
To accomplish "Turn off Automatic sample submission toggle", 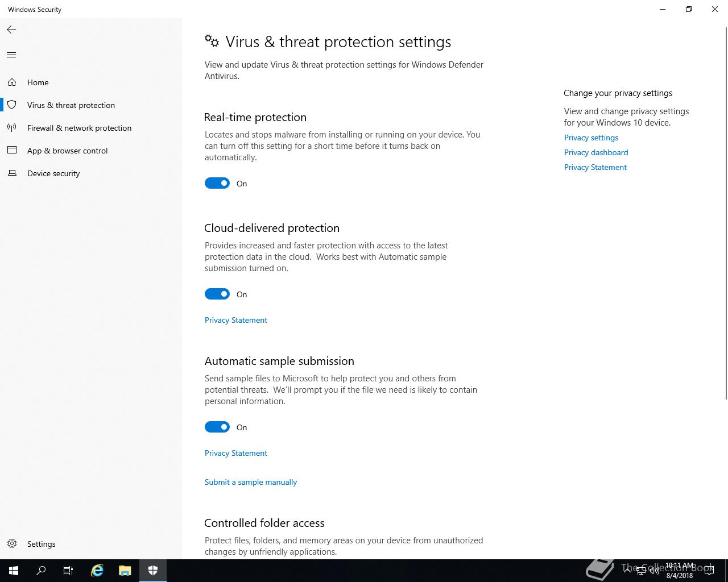I will coord(217,427).
